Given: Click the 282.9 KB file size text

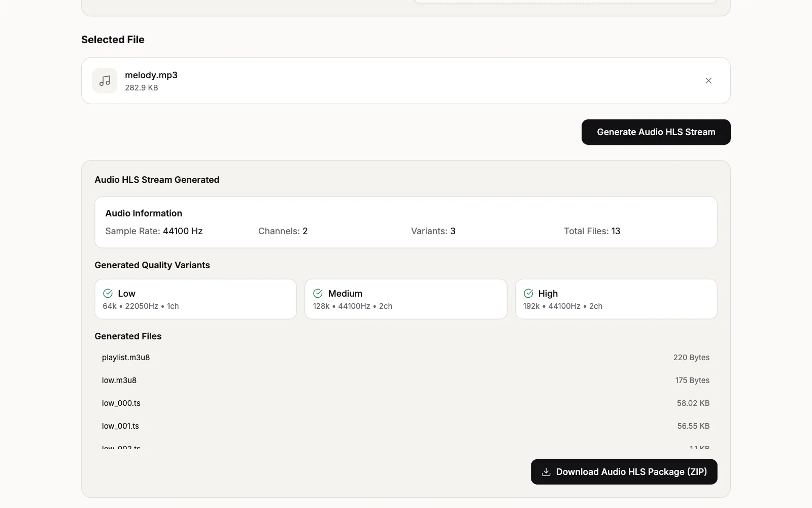Looking at the screenshot, I should 142,88.
